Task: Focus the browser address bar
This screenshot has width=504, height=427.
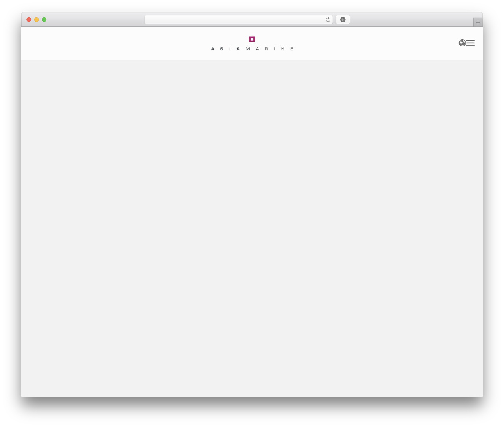Action: click(x=238, y=20)
